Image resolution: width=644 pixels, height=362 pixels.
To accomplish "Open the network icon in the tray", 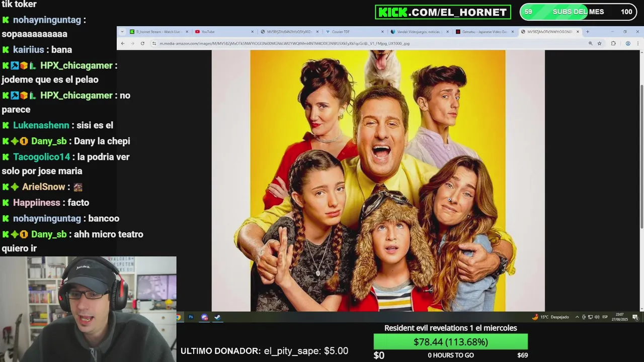I will (x=590, y=317).
